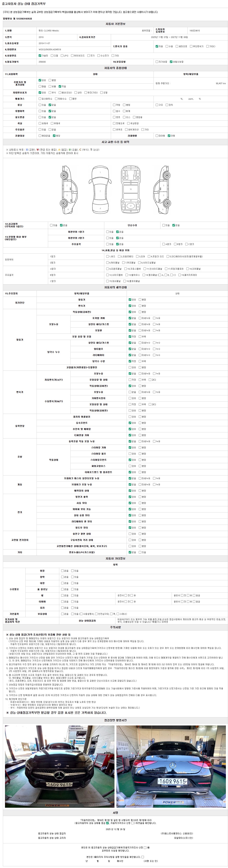Check the 자기보증 warranty type checkbox
This screenshot has height=868, width=228.
(x=157, y=62)
